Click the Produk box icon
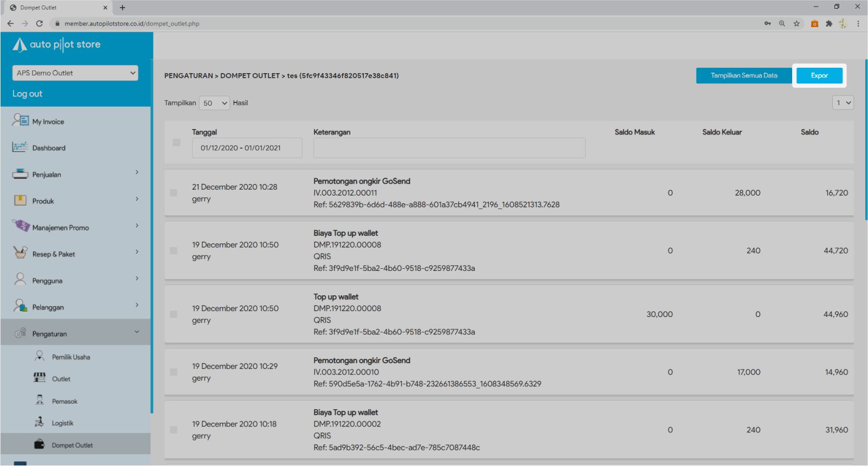Image resolution: width=868 pixels, height=466 pixels. coord(20,200)
